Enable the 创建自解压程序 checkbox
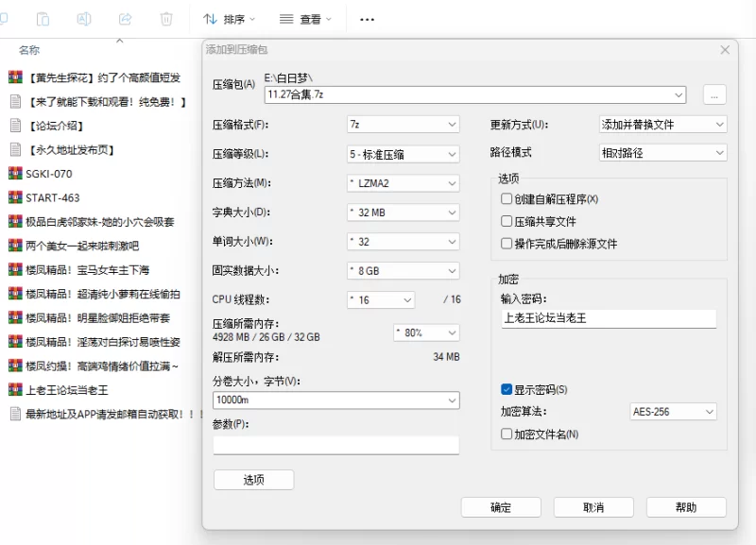Screen dimensions: 756x545 pyautogui.click(x=507, y=199)
